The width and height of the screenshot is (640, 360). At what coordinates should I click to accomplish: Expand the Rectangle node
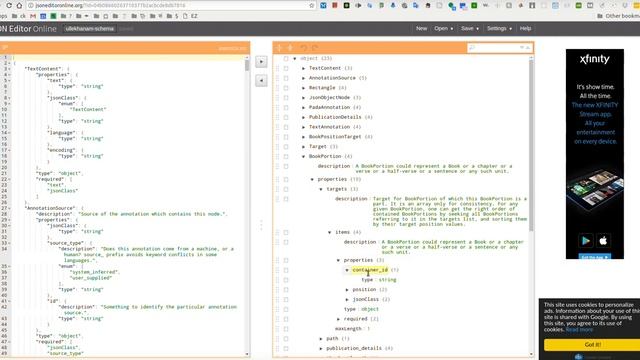point(304,88)
